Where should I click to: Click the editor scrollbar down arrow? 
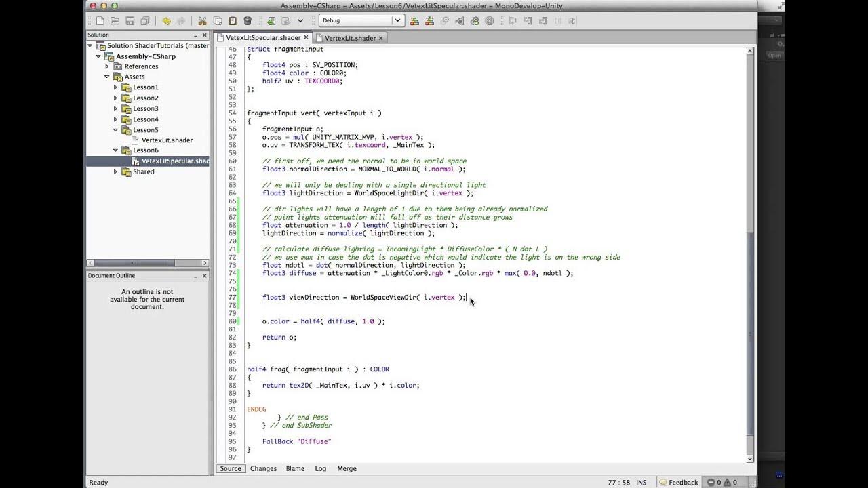pos(750,459)
